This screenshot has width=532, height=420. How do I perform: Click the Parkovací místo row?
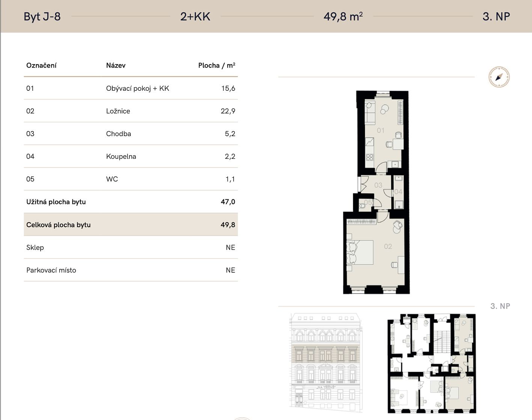coord(131,270)
